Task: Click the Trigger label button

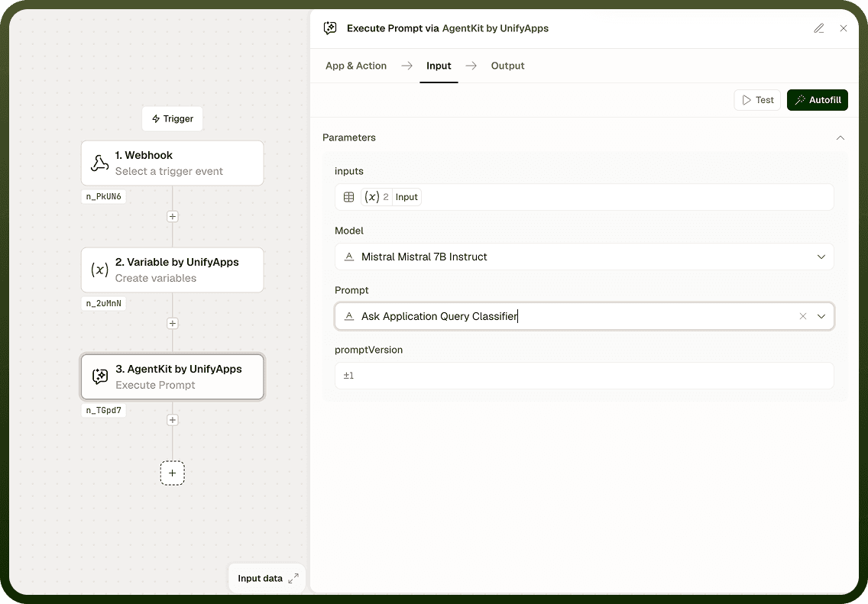Action: (172, 119)
